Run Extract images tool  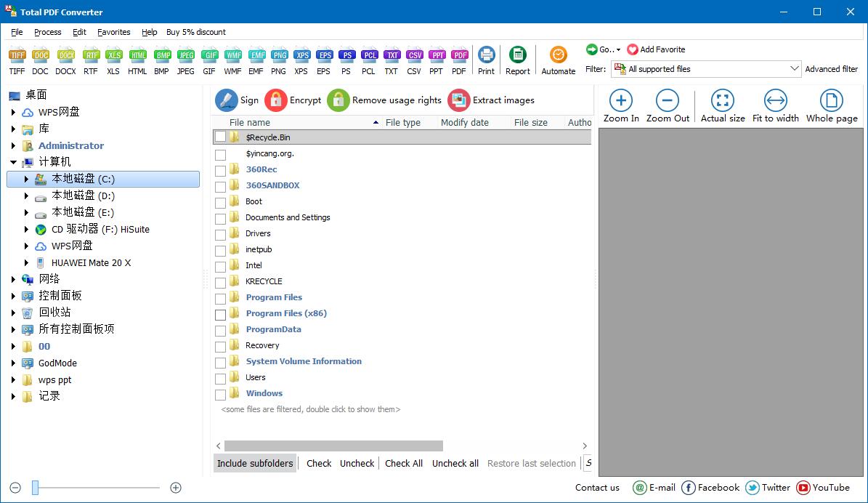pyautogui.click(x=491, y=100)
